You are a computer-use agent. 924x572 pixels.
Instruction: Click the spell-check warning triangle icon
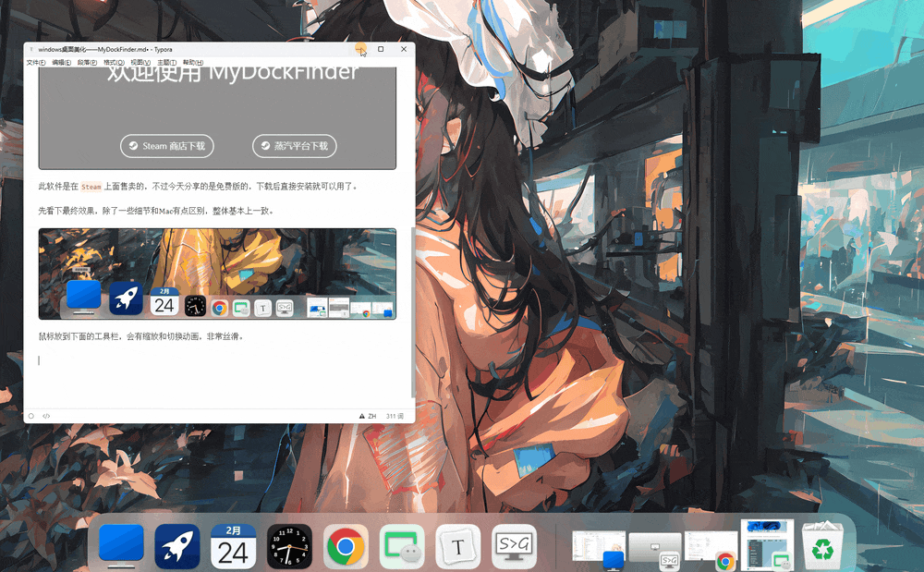[x=362, y=416]
